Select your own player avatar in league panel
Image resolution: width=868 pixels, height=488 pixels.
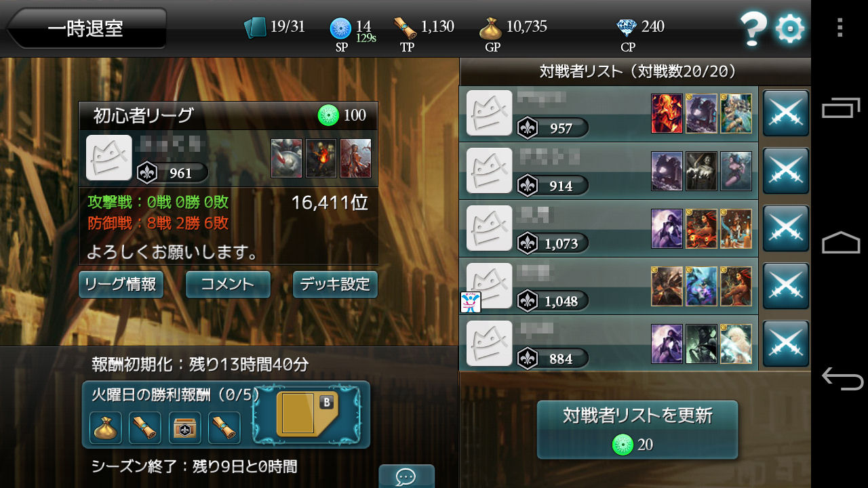pyautogui.click(x=109, y=157)
